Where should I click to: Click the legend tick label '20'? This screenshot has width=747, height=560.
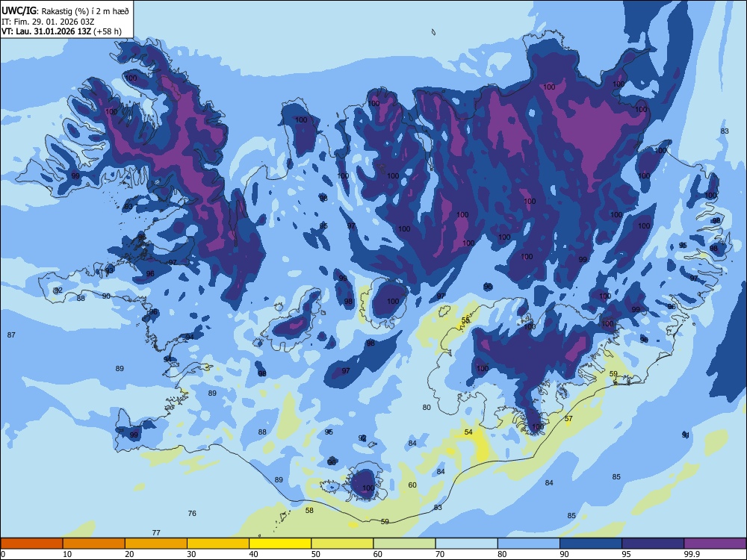(x=129, y=554)
